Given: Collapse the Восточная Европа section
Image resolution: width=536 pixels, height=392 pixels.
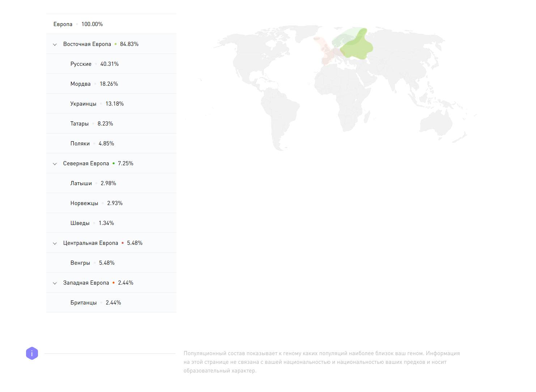Looking at the screenshot, I should tap(55, 44).
